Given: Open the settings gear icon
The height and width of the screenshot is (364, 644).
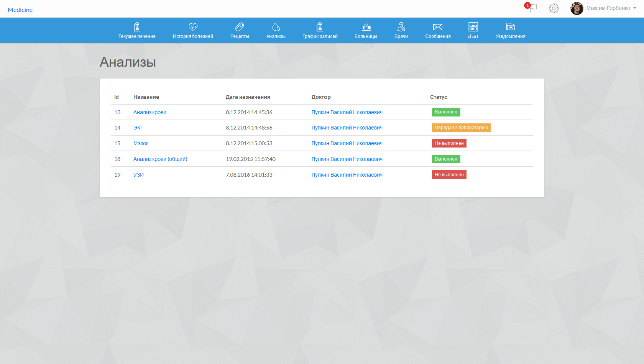Looking at the screenshot, I should [x=554, y=8].
